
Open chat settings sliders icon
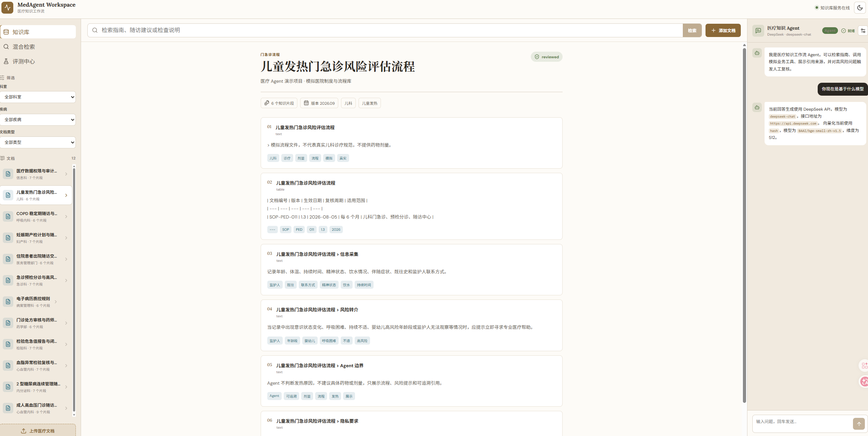click(863, 31)
